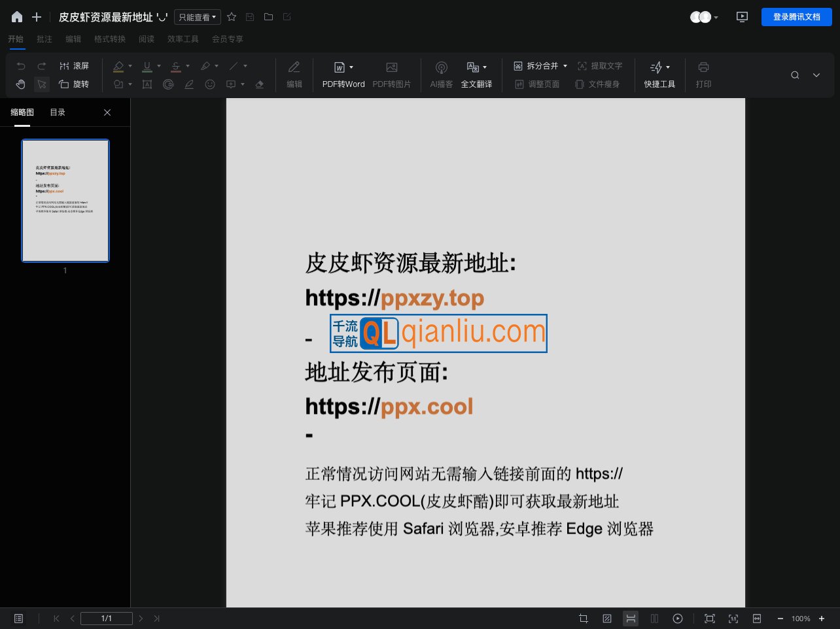Select the hand (pan) tool

[20, 84]
